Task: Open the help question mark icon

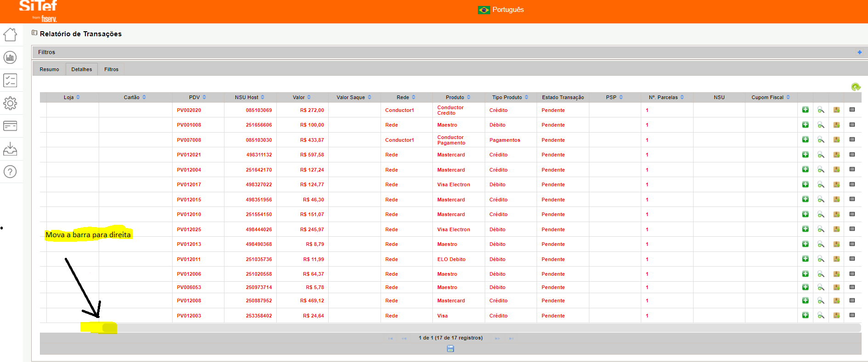Action: (10, 172)
